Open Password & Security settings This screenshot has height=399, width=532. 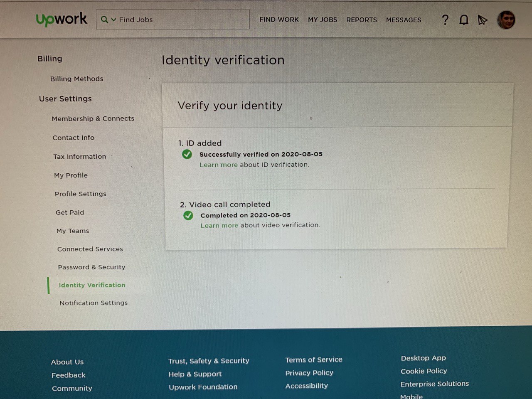click(91, 267)
